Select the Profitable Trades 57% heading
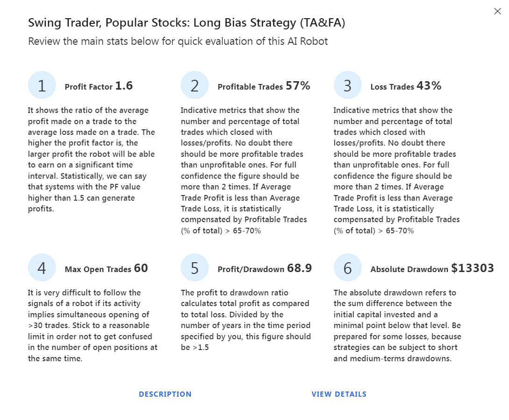Image resolution: width=509 pixels, height=420 pixels. tap(264, 86)
